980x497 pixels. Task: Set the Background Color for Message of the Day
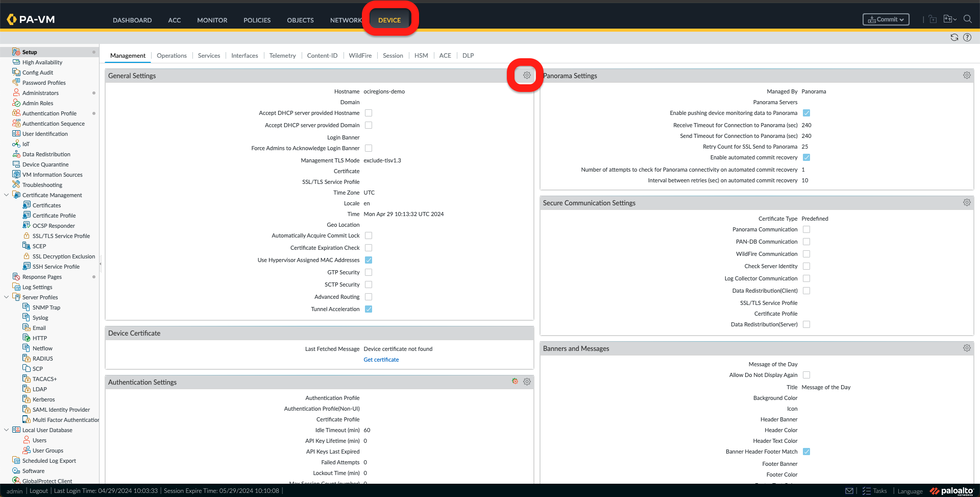(x=806, y=398)
